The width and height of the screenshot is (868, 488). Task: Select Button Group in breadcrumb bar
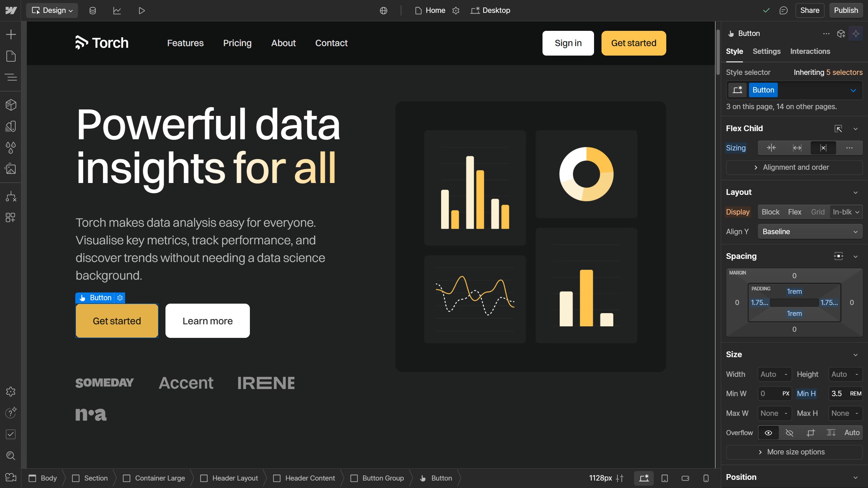tap(383, 478)
